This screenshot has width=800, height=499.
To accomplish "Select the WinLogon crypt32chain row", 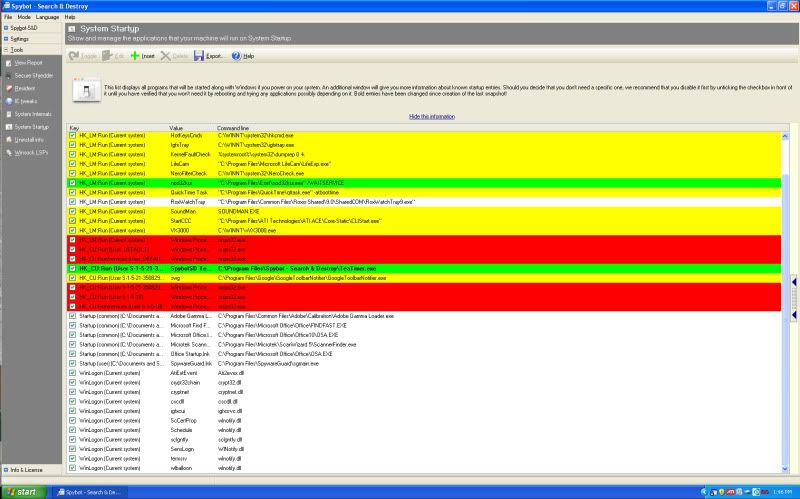I will [424, 383].
